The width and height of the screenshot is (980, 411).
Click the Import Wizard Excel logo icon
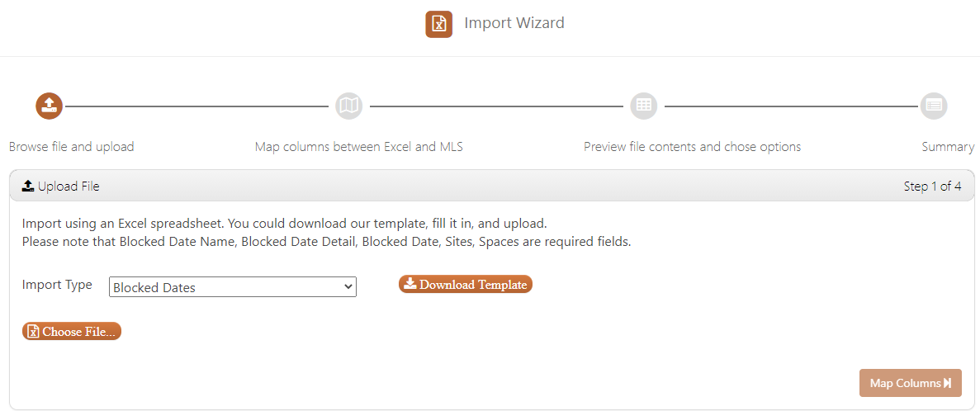[x=438, y=24]
